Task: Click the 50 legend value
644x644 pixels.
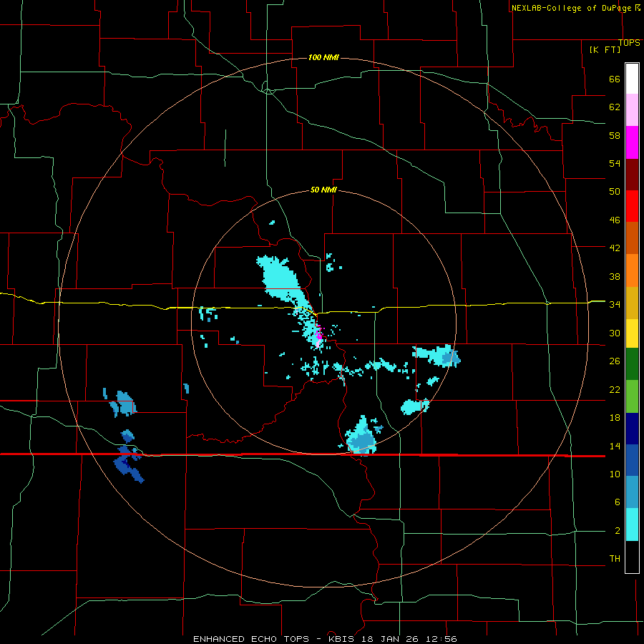Action: point(615,192)
